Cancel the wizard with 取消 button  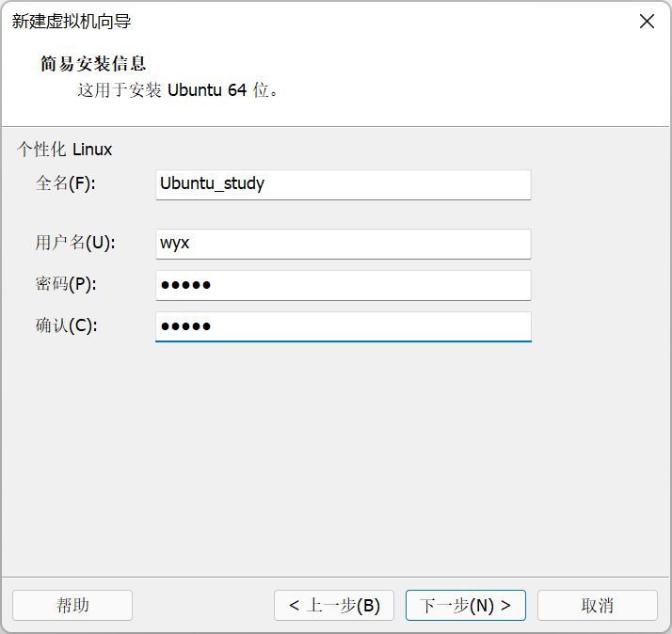(597, 605)
